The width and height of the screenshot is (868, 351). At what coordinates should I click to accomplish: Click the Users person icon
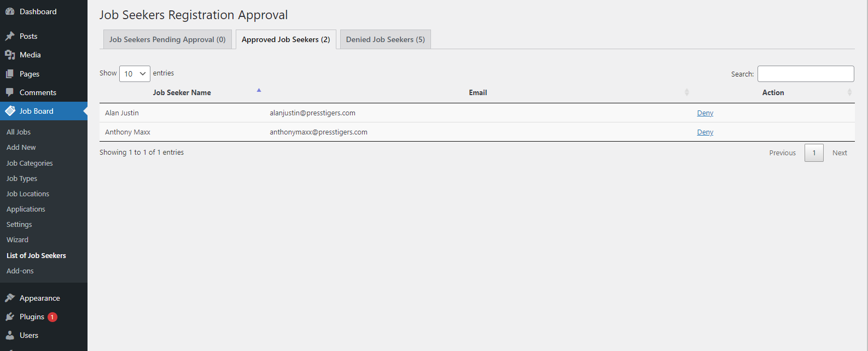[10, 335]
